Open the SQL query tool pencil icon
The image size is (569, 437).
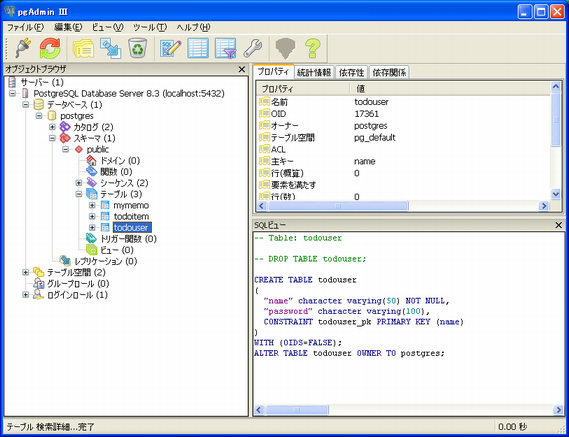[171, 48]
